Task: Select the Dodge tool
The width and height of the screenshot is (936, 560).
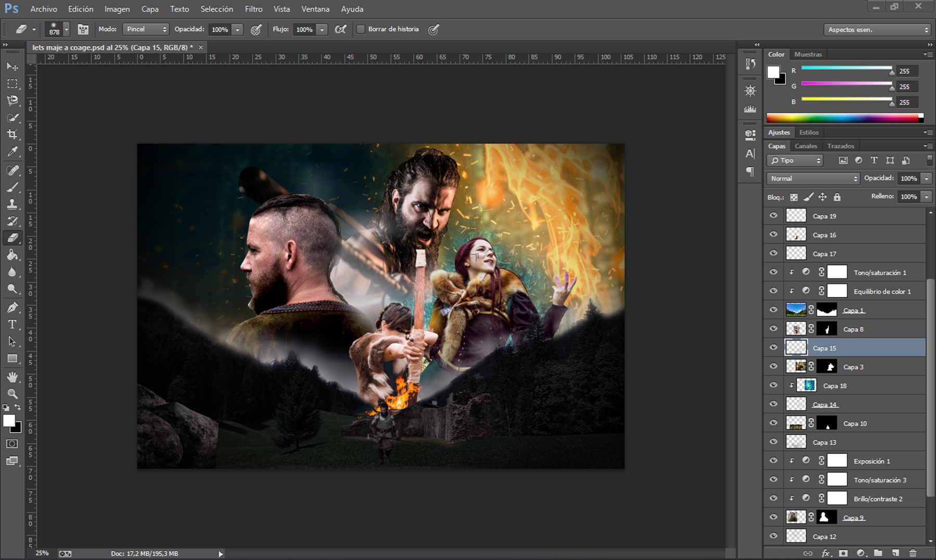Action: [x=12, y=289]
